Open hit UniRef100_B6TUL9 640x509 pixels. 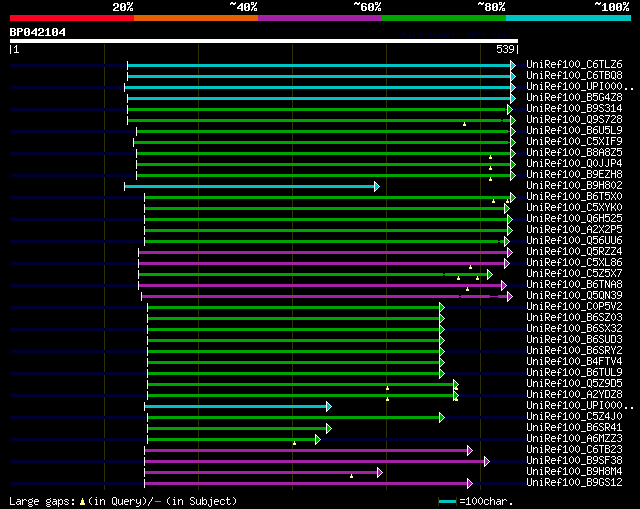574,373
